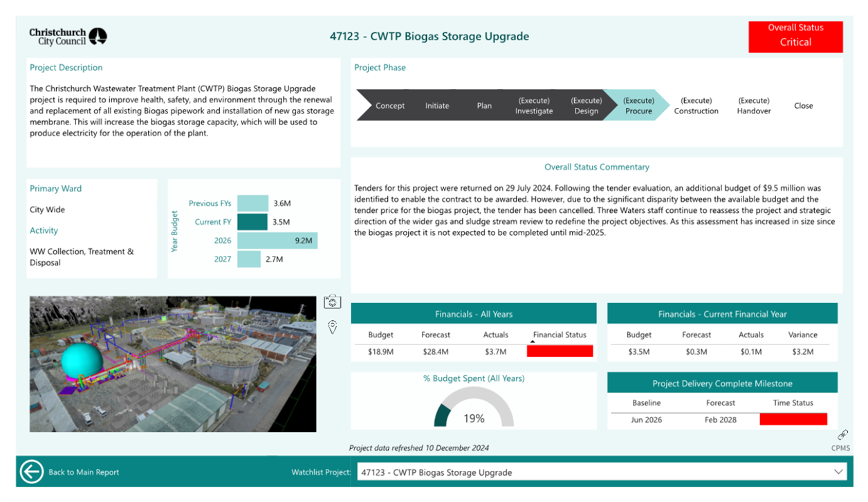Select the Plan phase step
This screenshot has width=868, height=502.
click(484, 106)
